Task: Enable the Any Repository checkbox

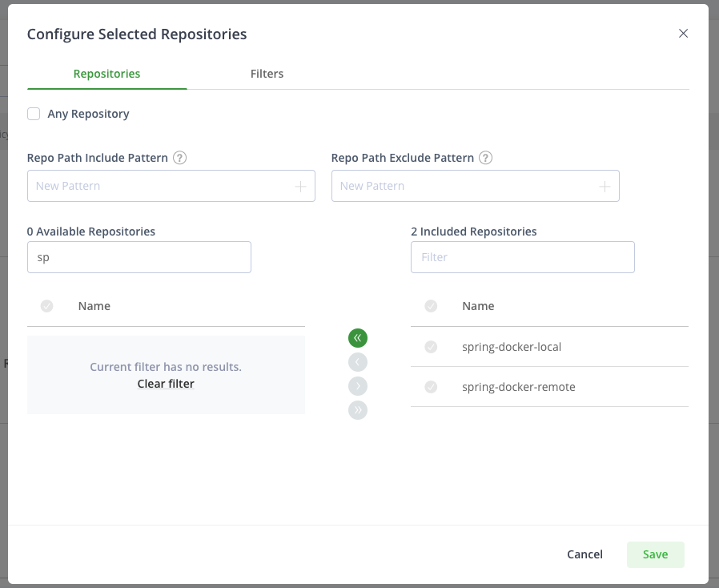Action: pos(34,114)
